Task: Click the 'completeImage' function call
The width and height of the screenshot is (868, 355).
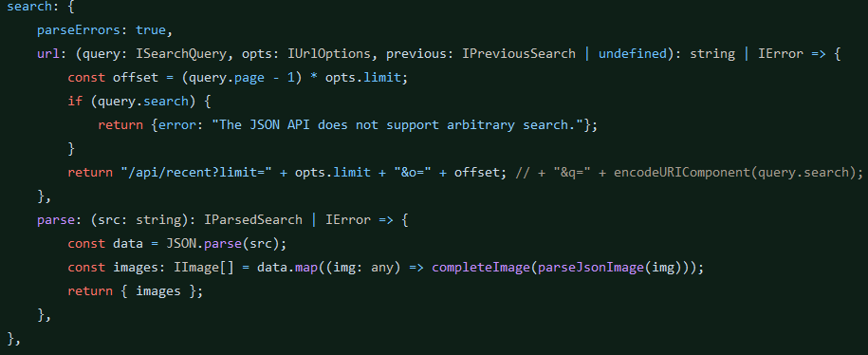Action: coord(481,268)
